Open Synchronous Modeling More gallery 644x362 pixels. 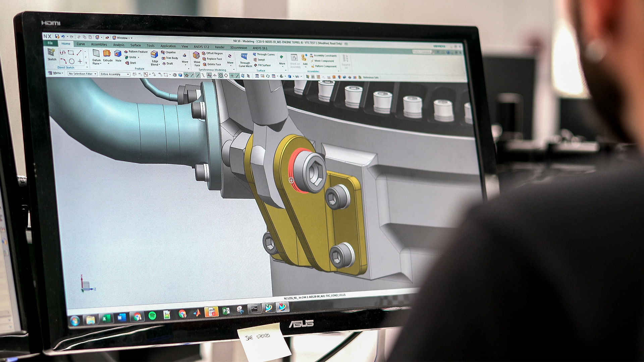[x=230, y=60]
